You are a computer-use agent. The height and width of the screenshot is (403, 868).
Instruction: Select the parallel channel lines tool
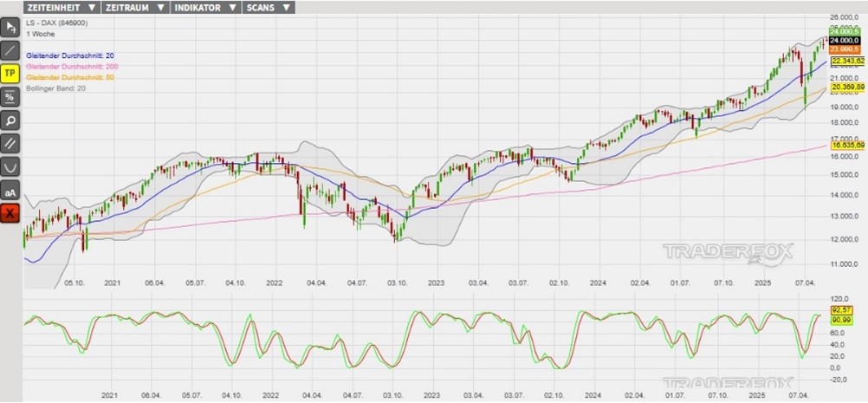(10, 144)
